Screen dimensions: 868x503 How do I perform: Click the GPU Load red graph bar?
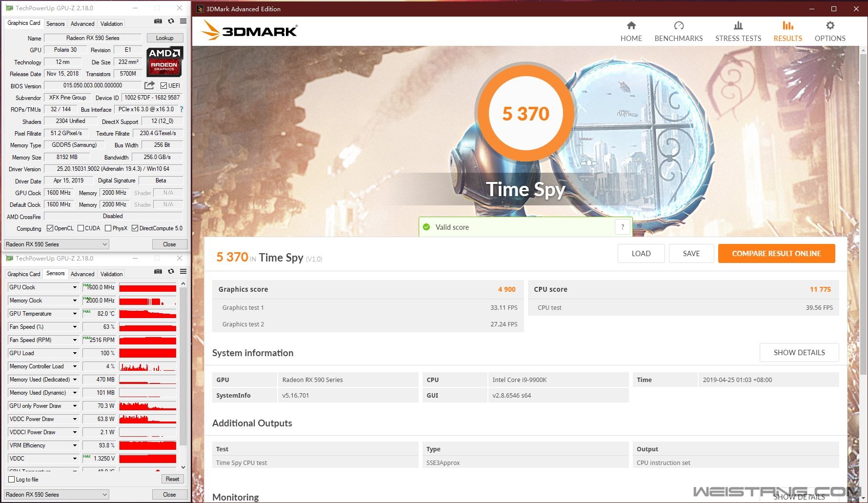(148, 353)
